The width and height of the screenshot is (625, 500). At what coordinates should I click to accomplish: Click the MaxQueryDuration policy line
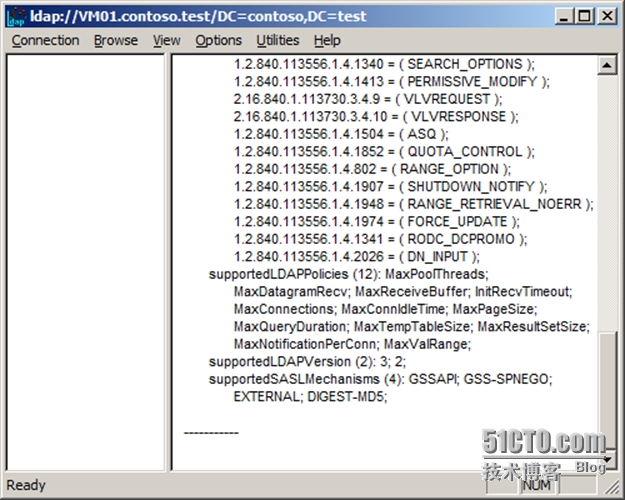(412, 327)
